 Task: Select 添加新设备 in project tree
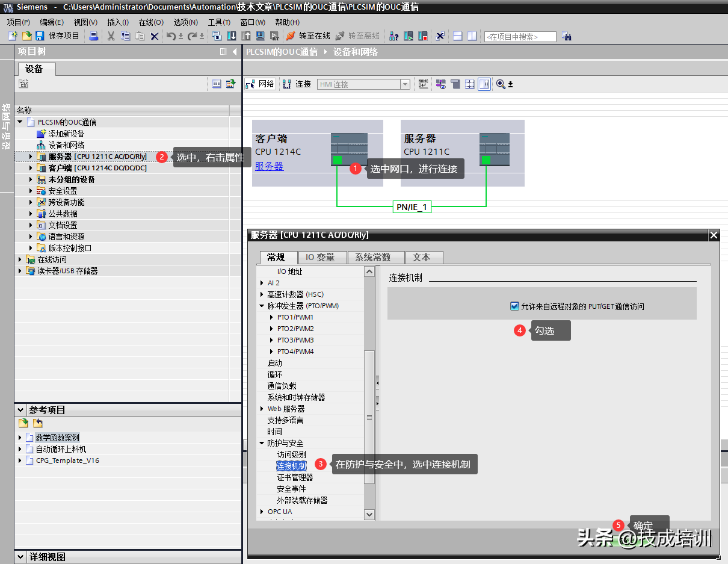pyautogui.click(x=66, y=134)
